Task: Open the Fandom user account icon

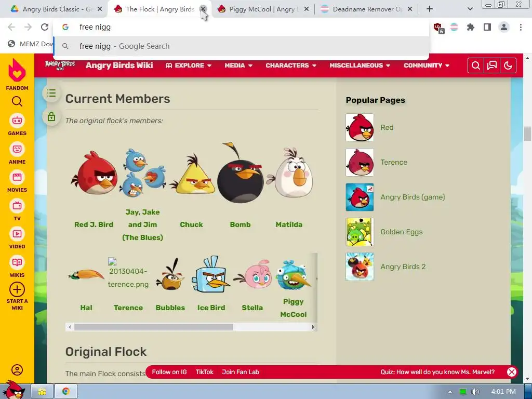Action: click(17, 370)
